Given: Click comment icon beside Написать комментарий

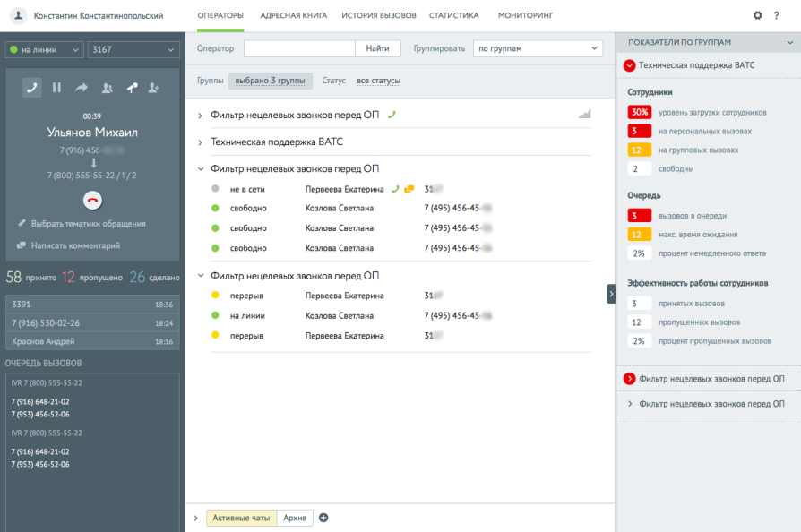Looking at the screenshot, I should click(x=22, y=245).
